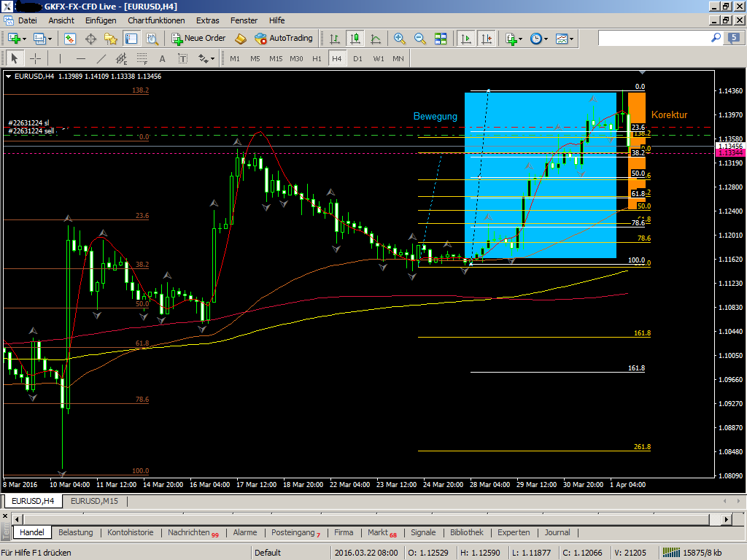Select the Text annotation tool

tap(162, 58)
